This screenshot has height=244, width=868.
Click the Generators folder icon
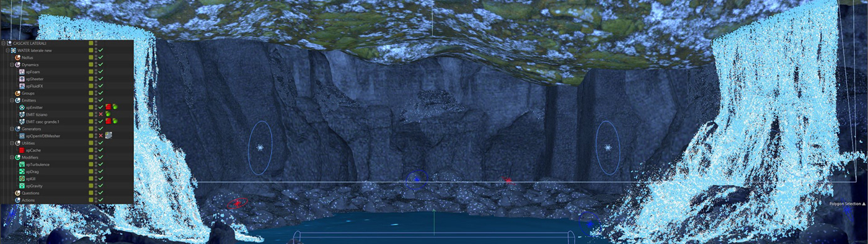click(x=17, y=129)
